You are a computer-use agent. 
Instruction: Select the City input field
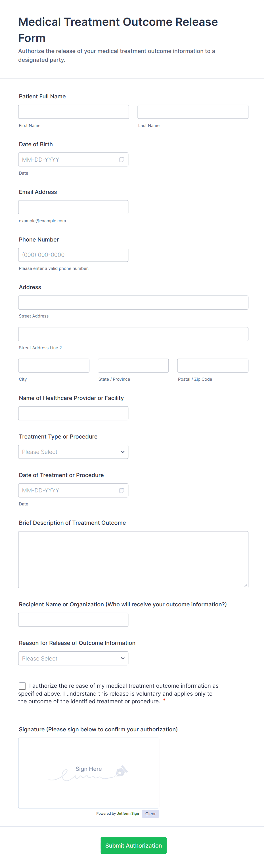[54, 366]
